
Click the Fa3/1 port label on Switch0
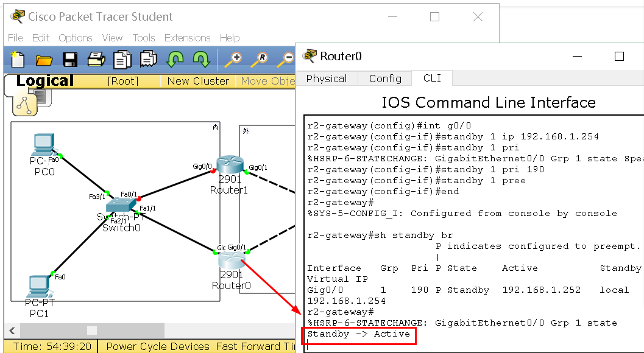click(97, 197)
